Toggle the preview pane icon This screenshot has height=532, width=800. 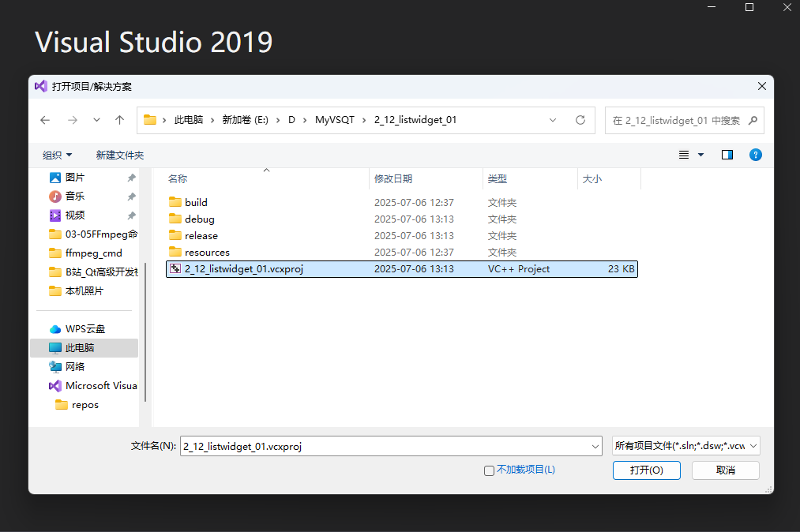(x=727, y=155)
